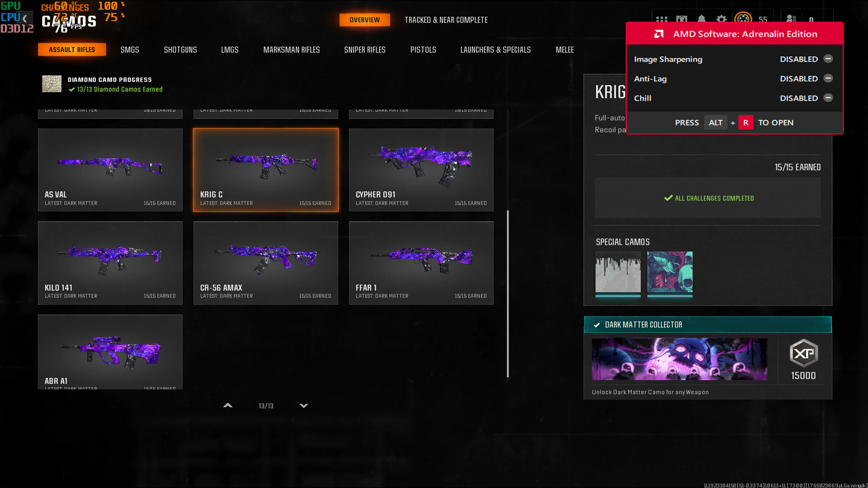Toggle the Chill disabled button
This screenshot has height=488, width=868.
828,98
